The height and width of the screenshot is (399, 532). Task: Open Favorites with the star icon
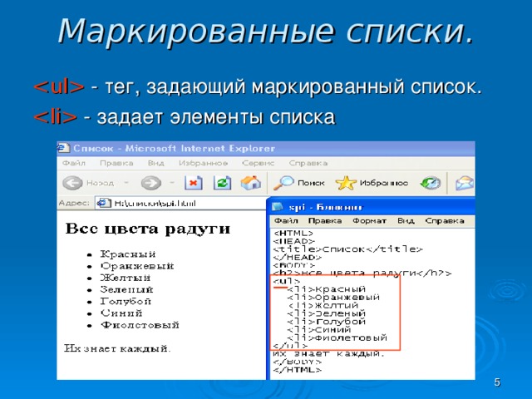tap(346, 183)
